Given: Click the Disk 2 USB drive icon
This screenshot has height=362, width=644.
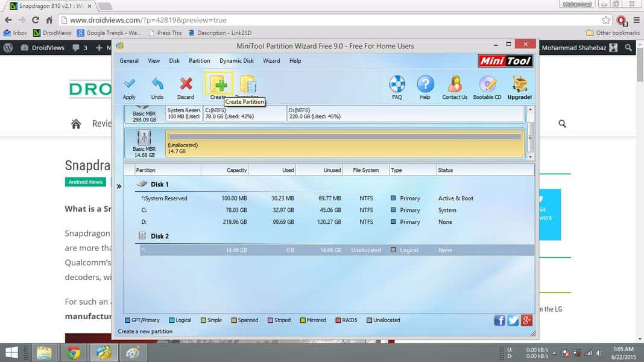Looking at the screenshot, I should point(142,236).
